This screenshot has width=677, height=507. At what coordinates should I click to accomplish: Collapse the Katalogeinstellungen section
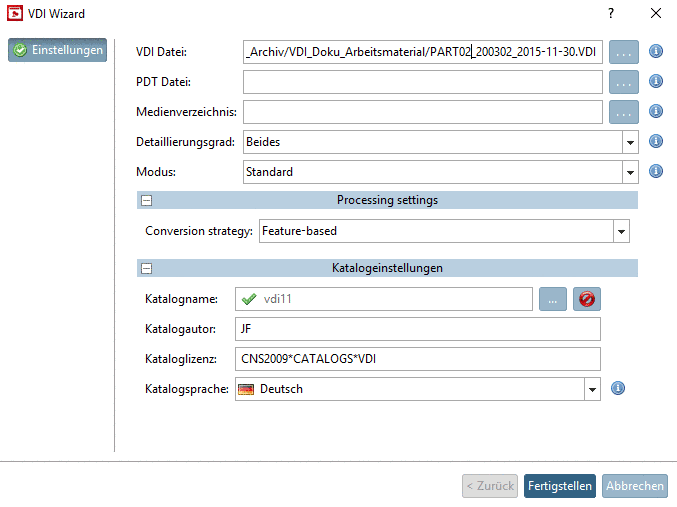point(147,269)
